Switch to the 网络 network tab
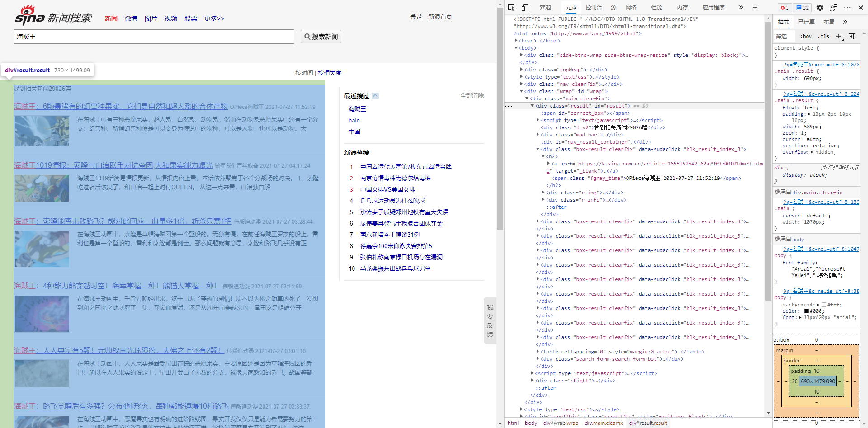 631,8
